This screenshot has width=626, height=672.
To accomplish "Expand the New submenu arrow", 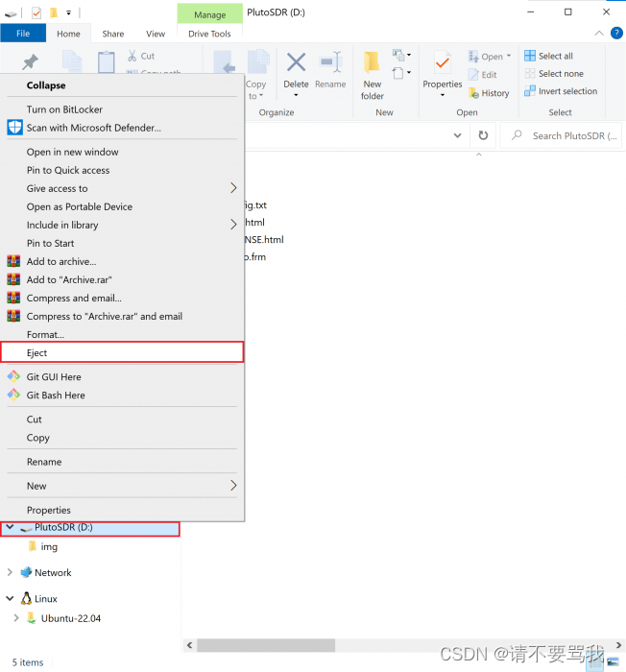I will [x=233, y=485].
